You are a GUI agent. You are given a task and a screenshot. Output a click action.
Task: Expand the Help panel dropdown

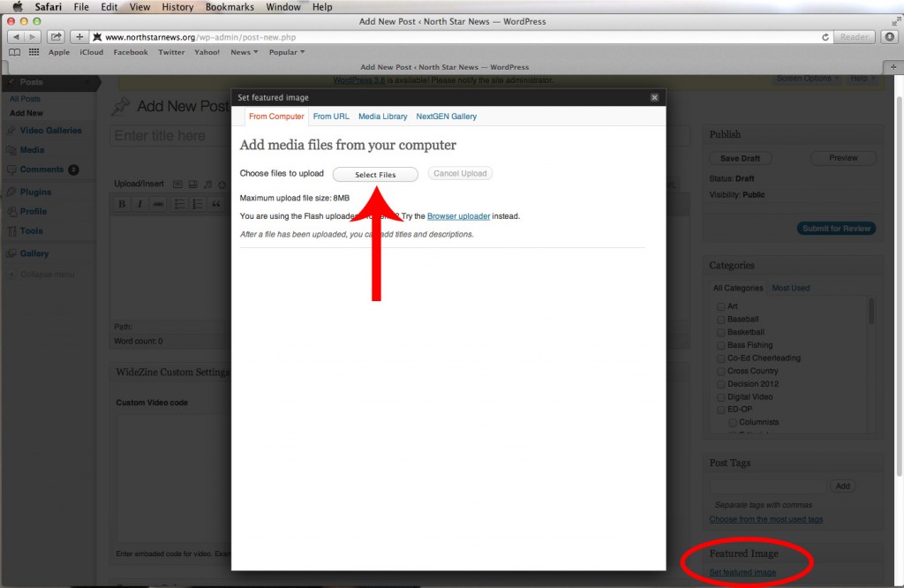click(x=862, y=79)
